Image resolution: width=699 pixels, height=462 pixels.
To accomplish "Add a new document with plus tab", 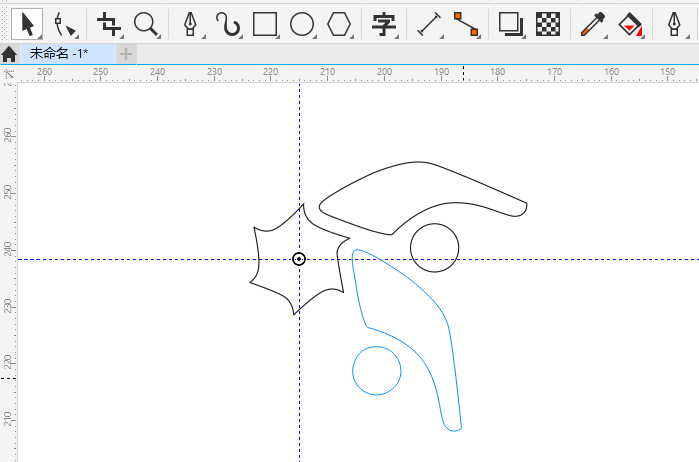I will tap(126, 54).
